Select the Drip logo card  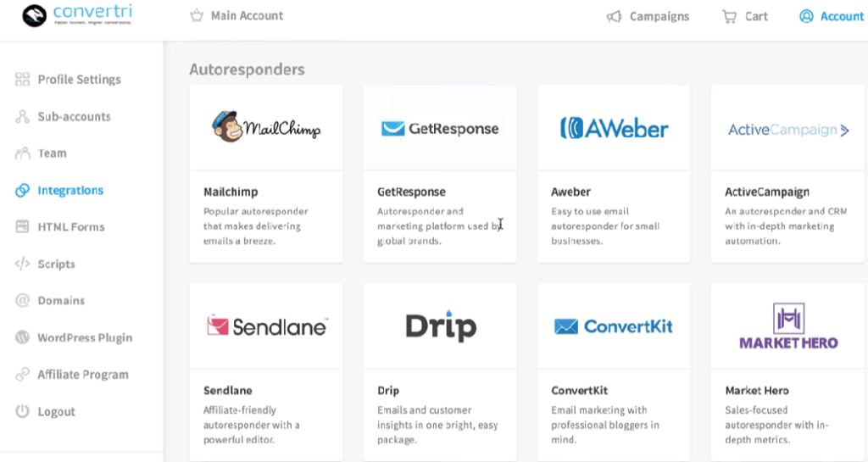pyautogui.click(x=439, y=326)
